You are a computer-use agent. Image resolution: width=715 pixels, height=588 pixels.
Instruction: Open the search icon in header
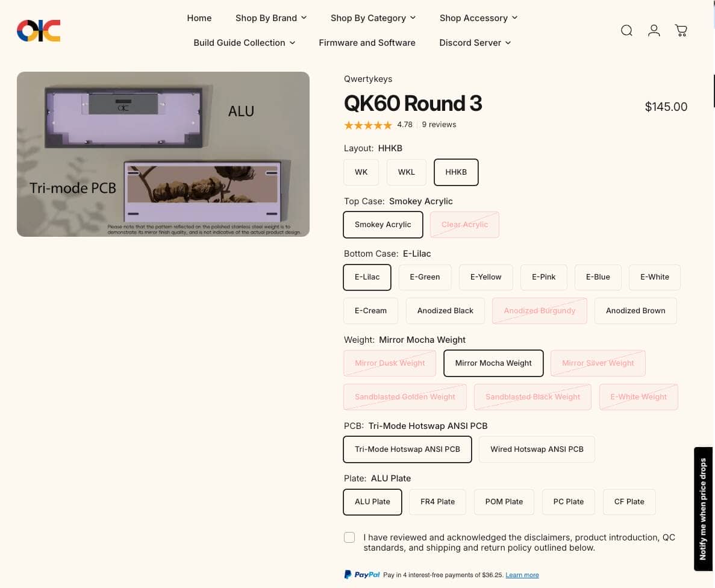click(626, 30)
